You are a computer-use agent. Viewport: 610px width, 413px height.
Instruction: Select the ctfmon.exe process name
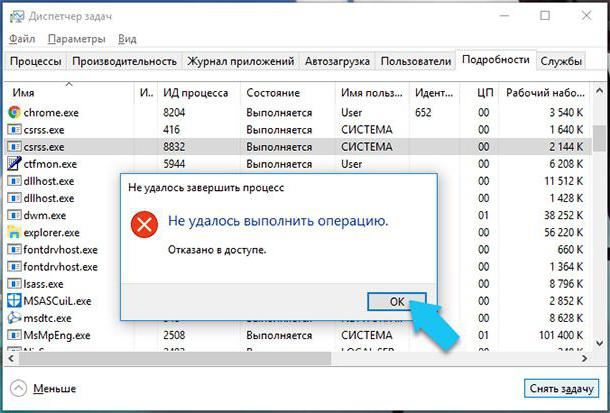coord(50,164)
